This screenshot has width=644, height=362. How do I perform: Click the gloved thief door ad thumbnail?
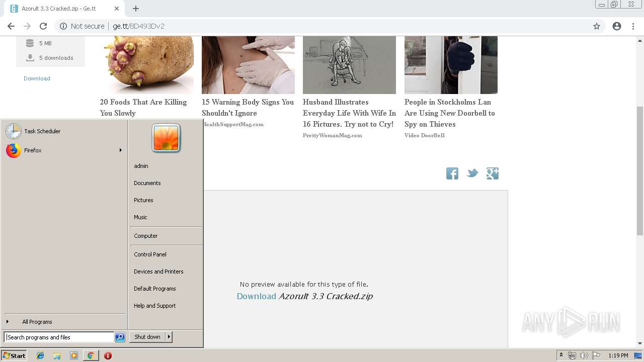click(x=451, y=65)
